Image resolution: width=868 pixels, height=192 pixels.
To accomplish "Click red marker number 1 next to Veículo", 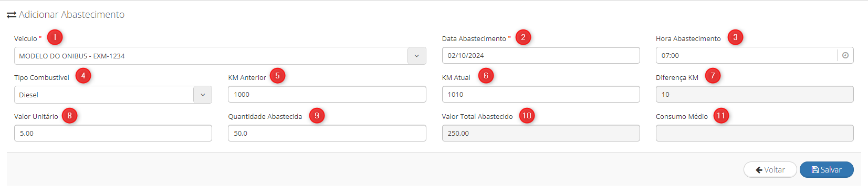I will 55,37.
